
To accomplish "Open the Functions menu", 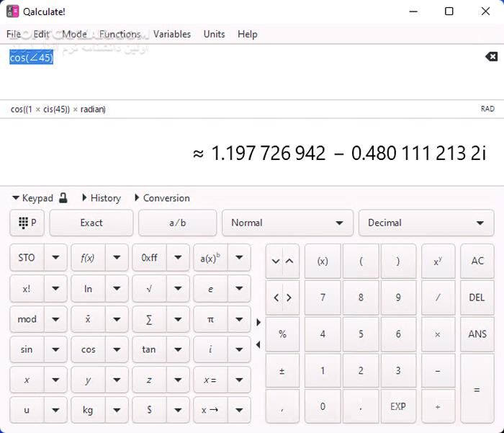I will [120, 34].
